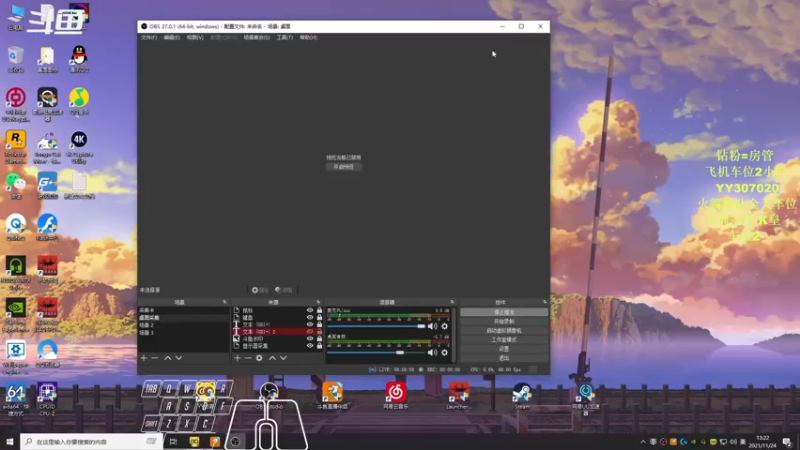Screen dimensions: 800x450
Task: Mute the 桌面音频 speaker icon
Action: 433,353
